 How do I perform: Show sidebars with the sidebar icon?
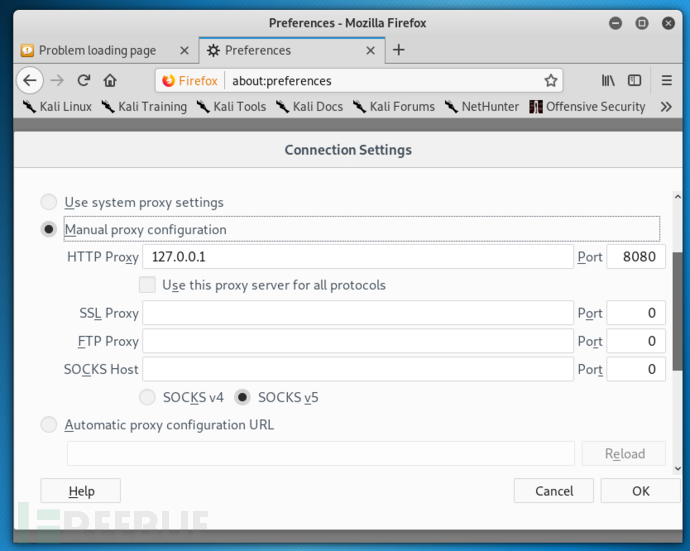tap(634, 81)
